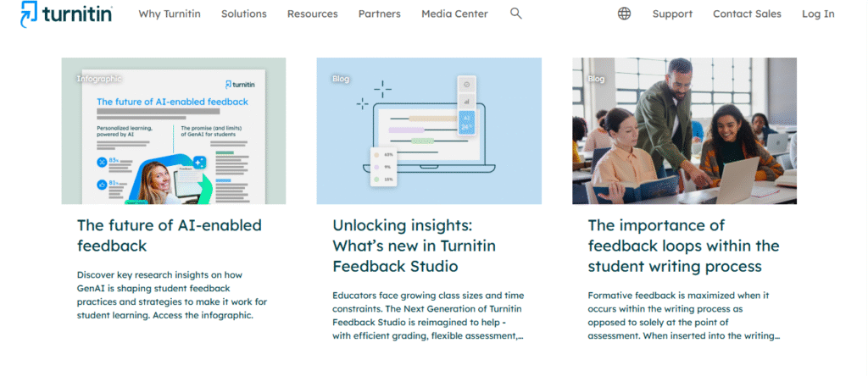Click the Support link
The height and width of the screenshot is (376, 868).
pyautogui.click(x=672, y=14)
